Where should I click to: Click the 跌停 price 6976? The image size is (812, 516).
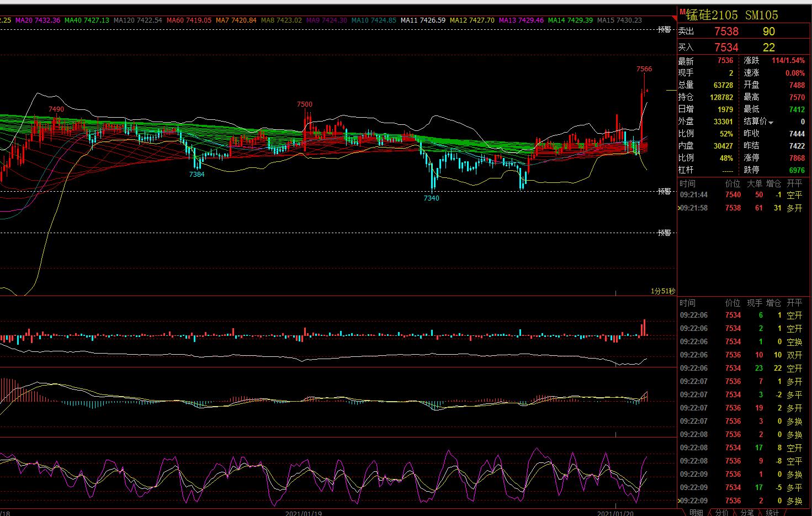click(797, 170)
